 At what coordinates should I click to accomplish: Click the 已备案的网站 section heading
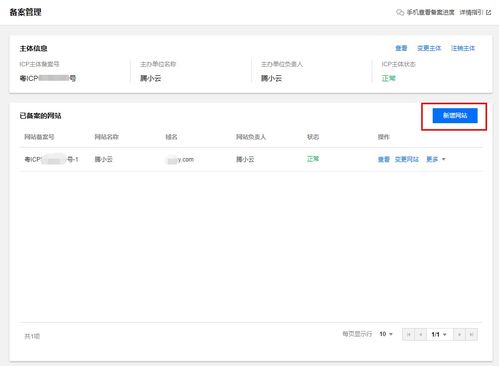coord(40,116)
